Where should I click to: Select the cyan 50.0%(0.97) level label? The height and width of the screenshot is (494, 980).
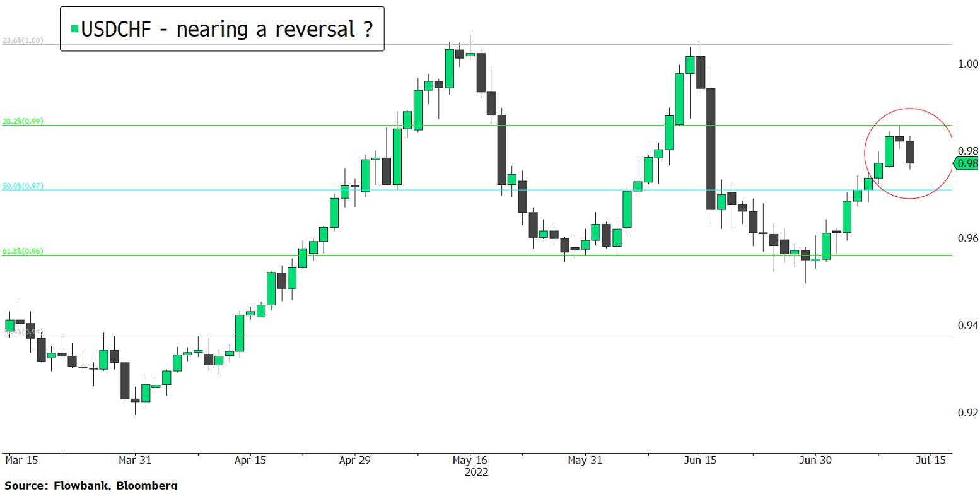point(22,187)
